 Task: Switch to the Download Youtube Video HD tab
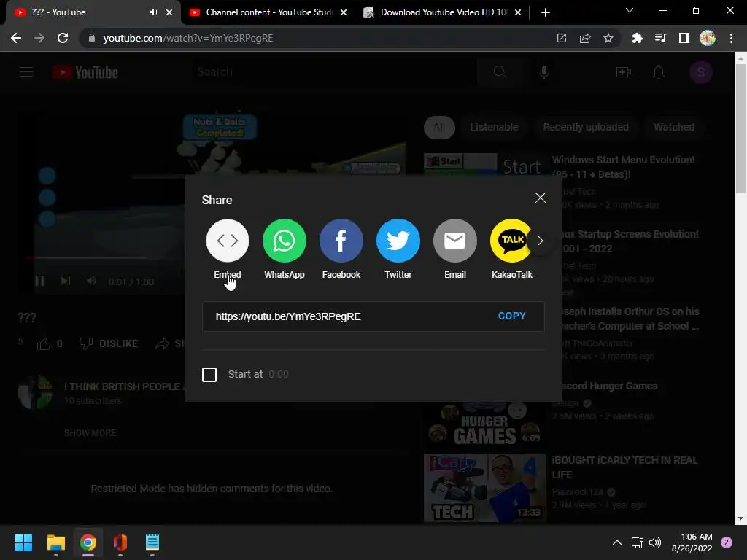tap(443, 12)
